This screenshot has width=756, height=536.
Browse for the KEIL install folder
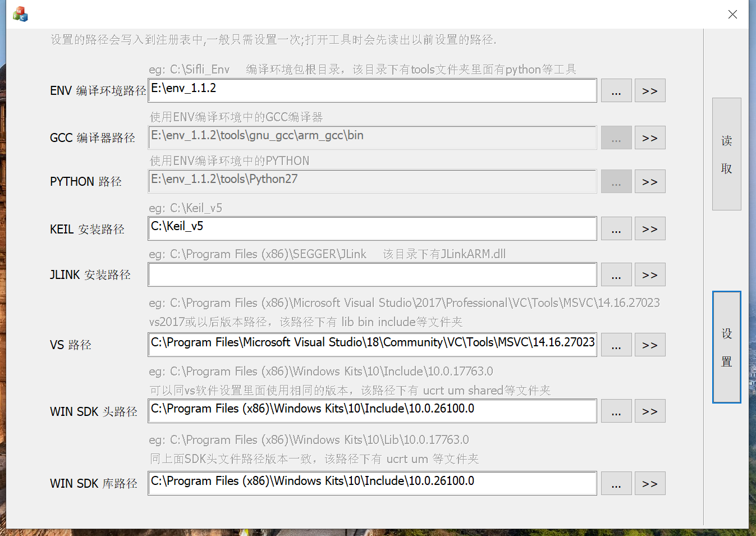(x=616, y=229)
